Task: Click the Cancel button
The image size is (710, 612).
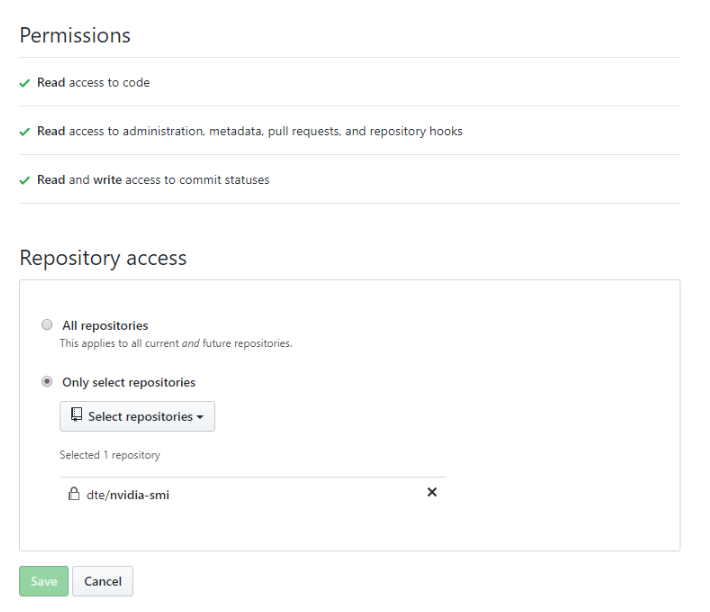Action: 103,581
